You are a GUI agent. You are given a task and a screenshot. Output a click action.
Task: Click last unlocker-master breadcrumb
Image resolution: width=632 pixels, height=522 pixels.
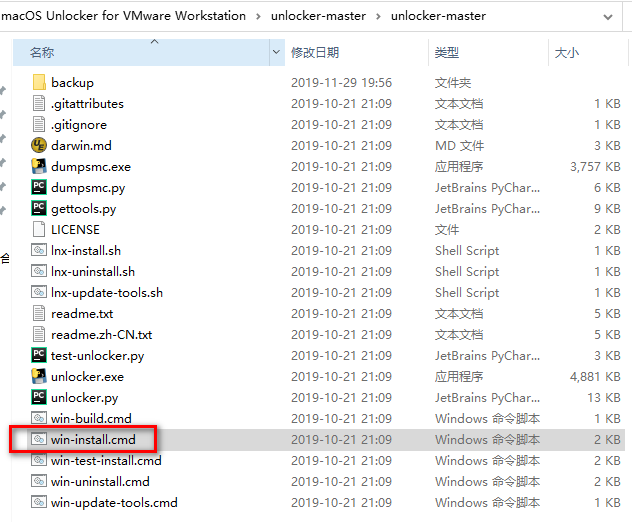(x=438, y=16)
